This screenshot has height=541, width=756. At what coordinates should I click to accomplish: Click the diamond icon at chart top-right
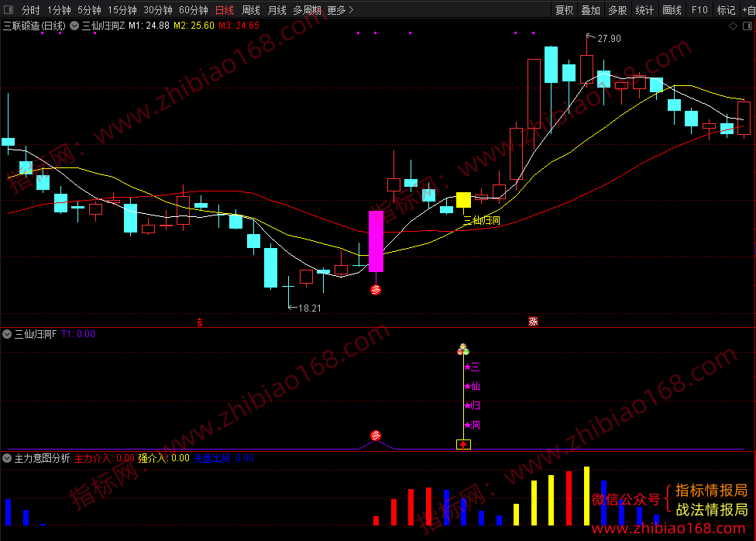733,26
